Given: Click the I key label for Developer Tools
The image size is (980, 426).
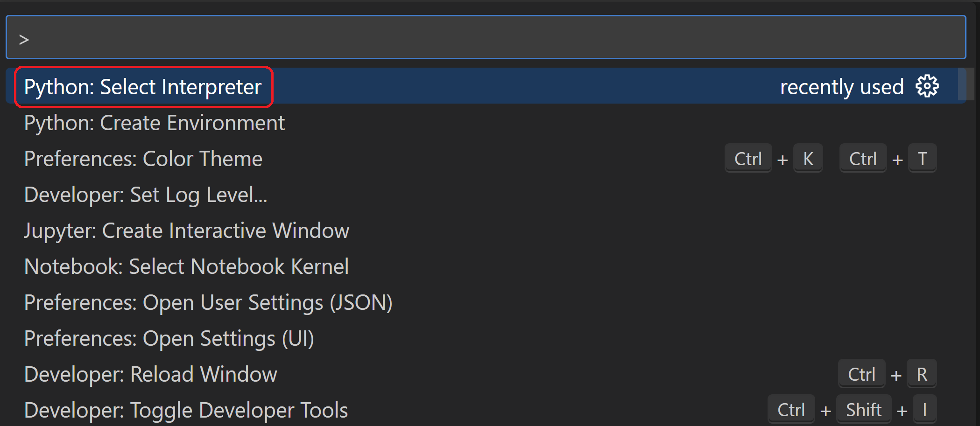Looking at the screenshot, I should 924,411.
